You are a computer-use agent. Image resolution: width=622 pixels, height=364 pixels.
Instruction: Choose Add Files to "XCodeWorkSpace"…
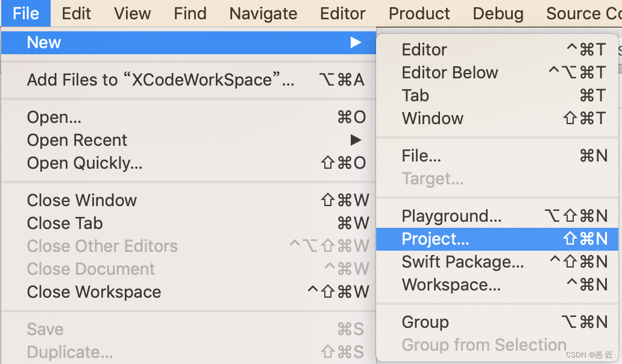pyautogui.click(x=161, y=80)
